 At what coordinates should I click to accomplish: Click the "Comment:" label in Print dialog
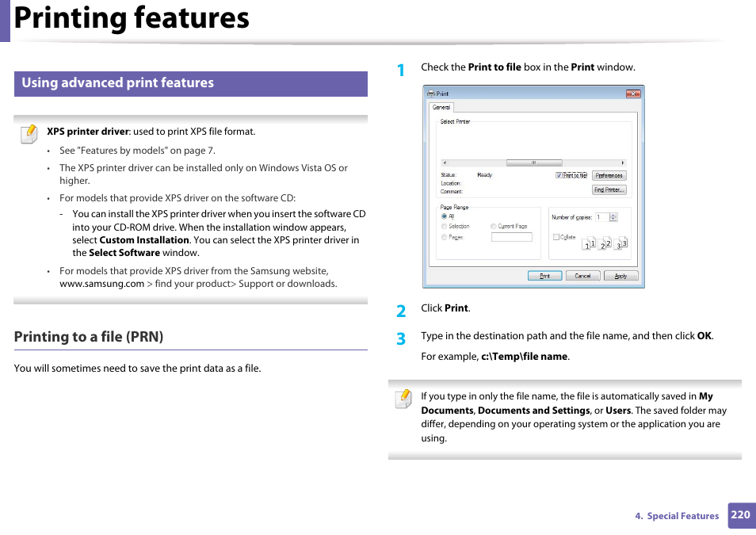[x=451, y=192]
